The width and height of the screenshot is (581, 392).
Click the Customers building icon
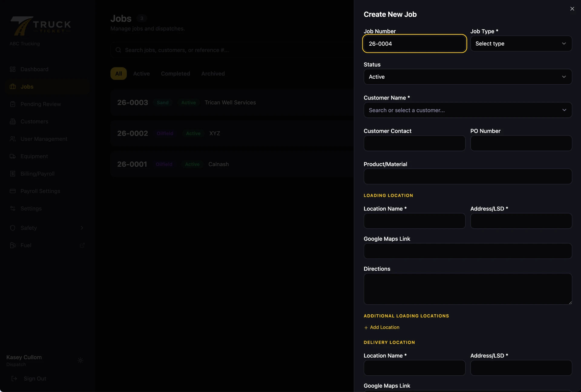pyautogui.click(x=13, y=122)
